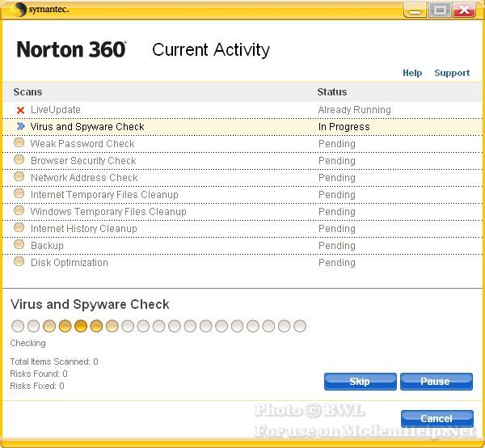The image size is (485, 448).
Task: Click the blue arrows icon beside Virus and Spyware Check
Action: (x=21, y=126)
